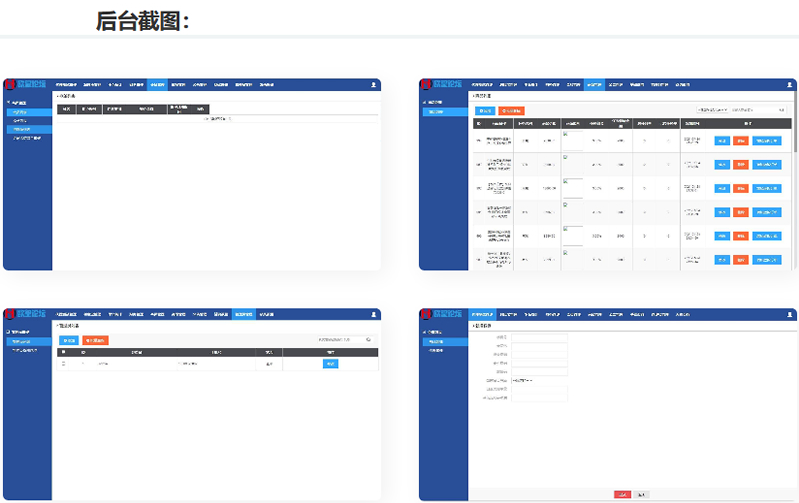Click the orange toolbar button in top-right screenshot
The height and width of the screenshot is (503, 799).
point(511,110)
